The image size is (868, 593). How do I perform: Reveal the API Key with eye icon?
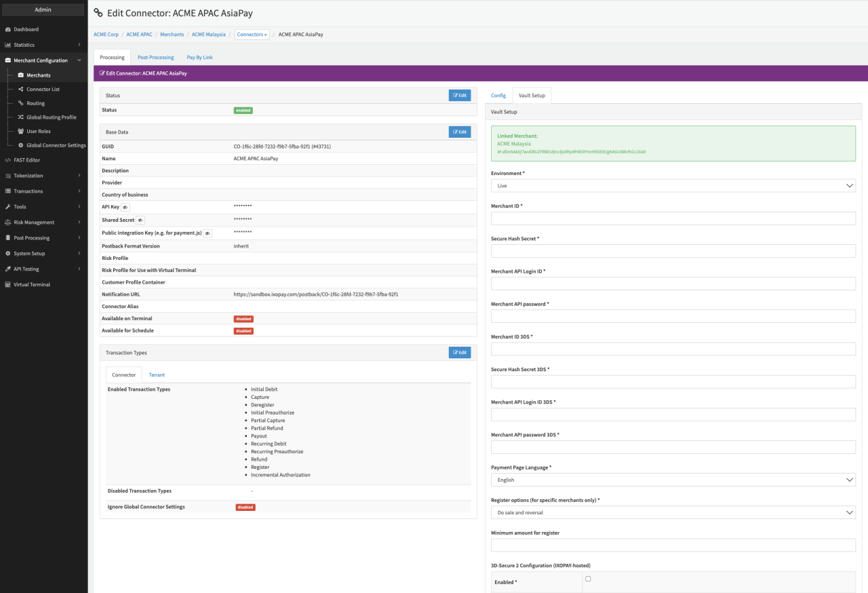(125, 207)
